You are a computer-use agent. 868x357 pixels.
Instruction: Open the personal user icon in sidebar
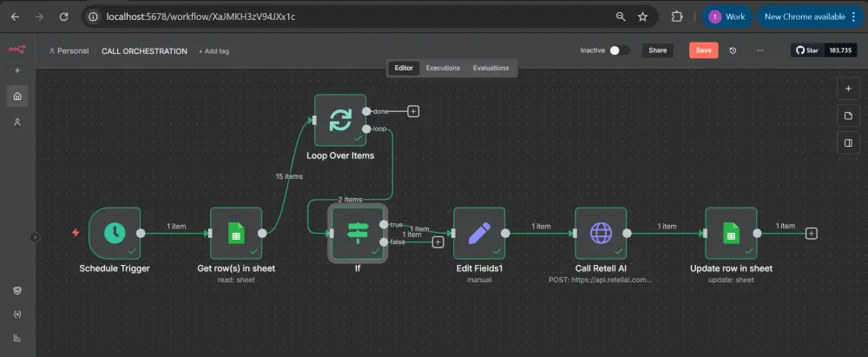pyautogui.click(x=17, y=122)
